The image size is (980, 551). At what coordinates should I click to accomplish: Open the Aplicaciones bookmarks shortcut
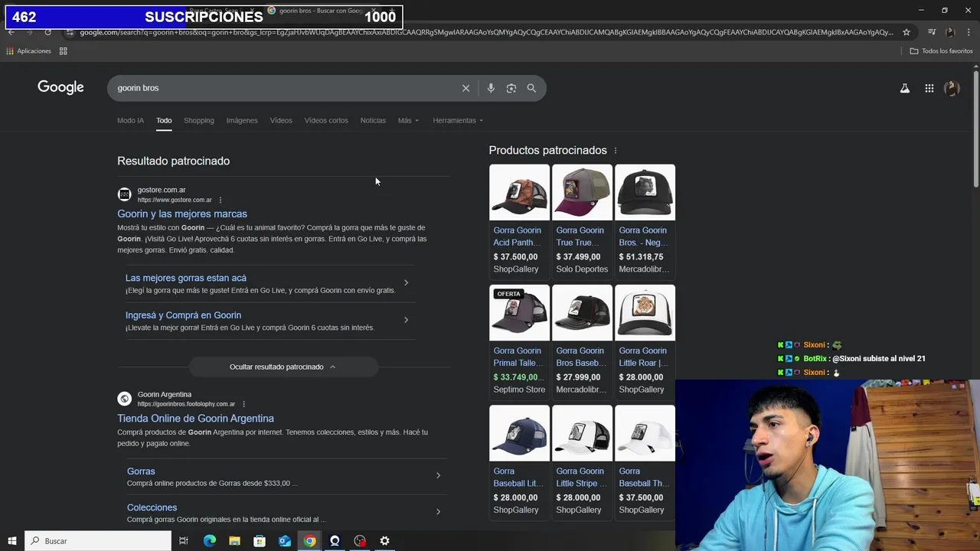28,51
